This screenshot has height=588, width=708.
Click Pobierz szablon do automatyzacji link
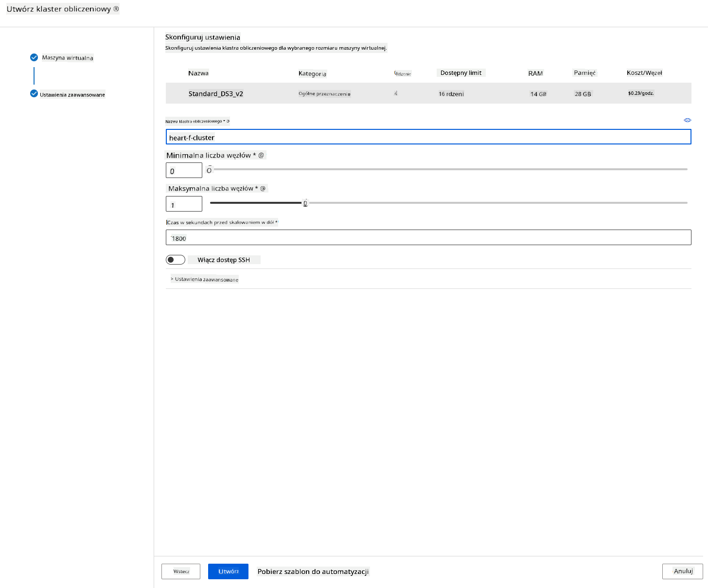(x=313, y=571)
